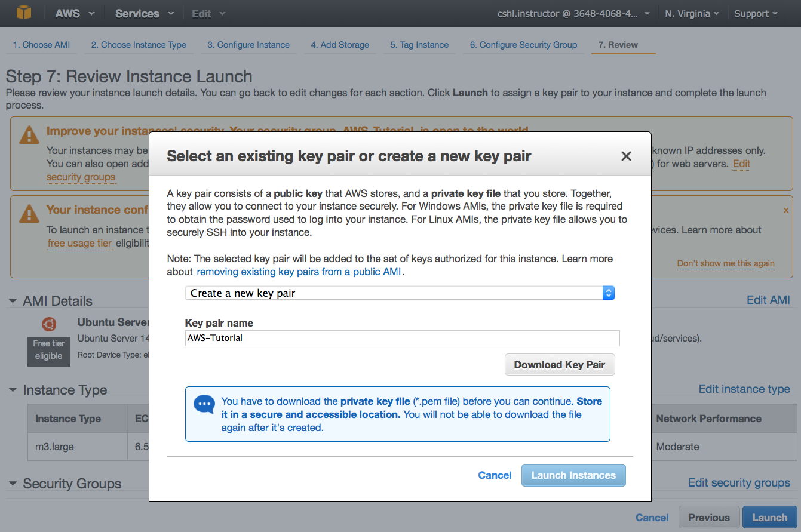Click the Ubuntu logo icon in AMI Details
Viewport: 801px width, 532px height.
[49, 324]
